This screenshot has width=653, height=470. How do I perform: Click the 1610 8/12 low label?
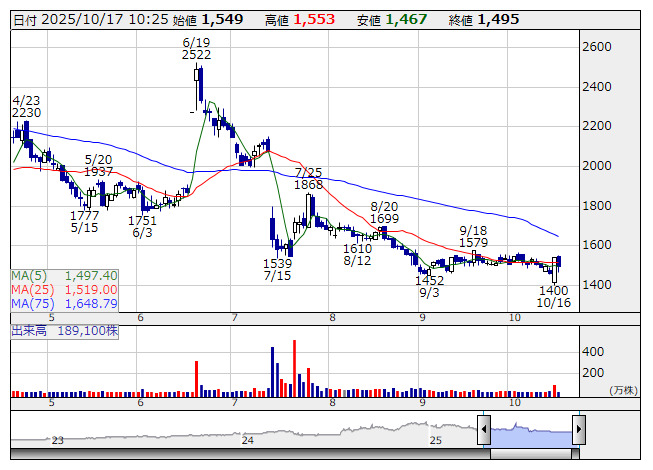click(x=357, y=254)
